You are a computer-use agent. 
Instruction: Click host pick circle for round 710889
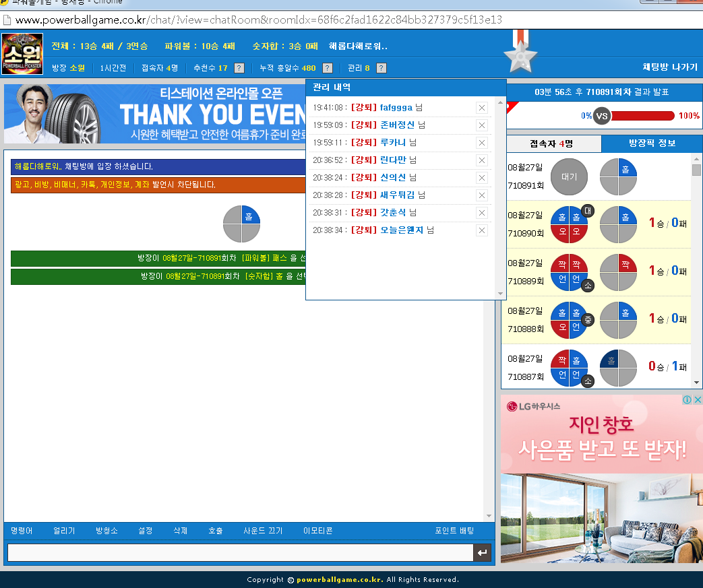point(618,273)
